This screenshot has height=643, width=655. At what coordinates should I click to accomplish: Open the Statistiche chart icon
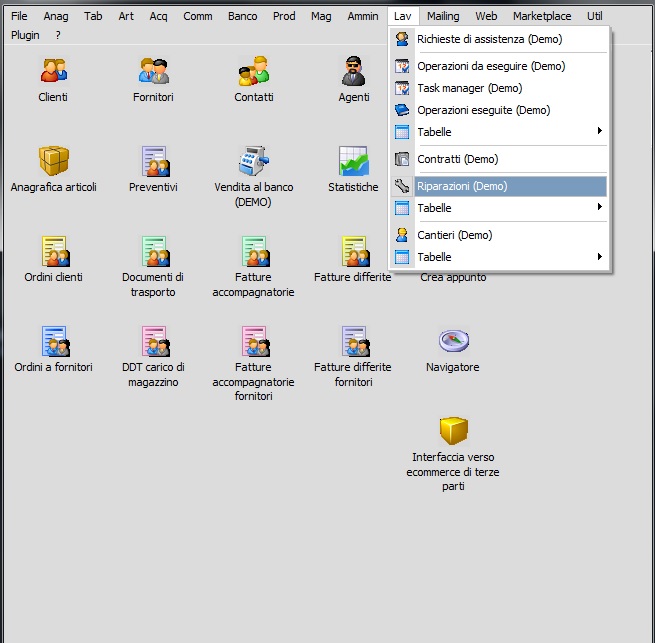click(x=353, y=161)
